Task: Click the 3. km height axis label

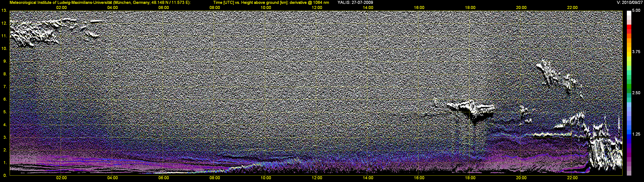Action: 5,137
